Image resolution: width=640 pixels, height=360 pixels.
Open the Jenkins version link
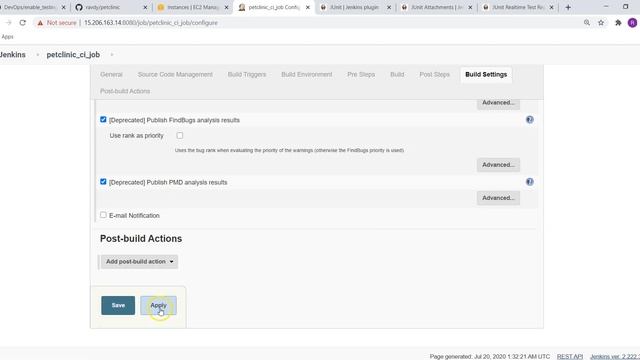(615, 356)
